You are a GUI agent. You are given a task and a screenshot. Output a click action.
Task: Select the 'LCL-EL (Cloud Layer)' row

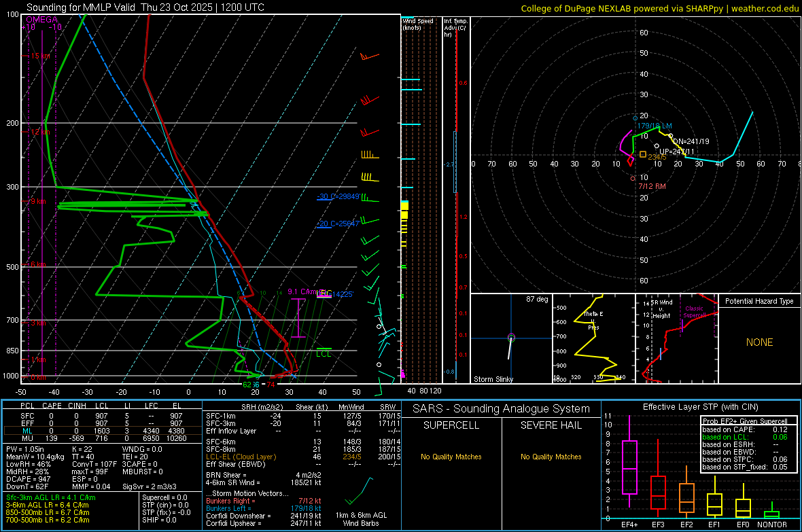click(303, 457)
